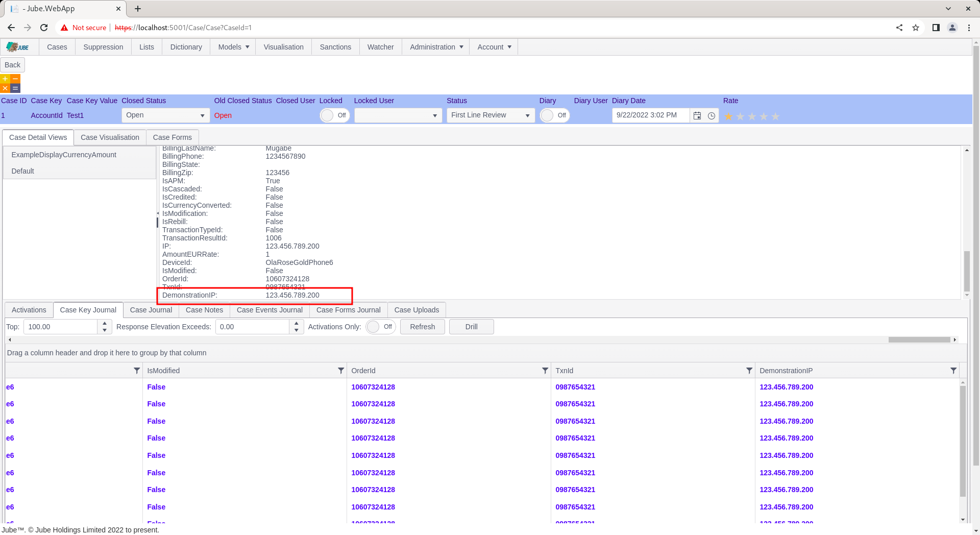Open the Closed Status dropdown
The width and height of the screenshot is (980, 535).
[x=165, y=115]
